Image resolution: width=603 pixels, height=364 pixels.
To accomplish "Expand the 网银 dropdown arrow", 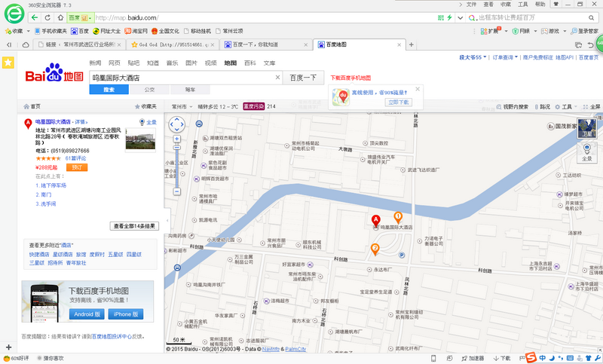I will 535,31.
